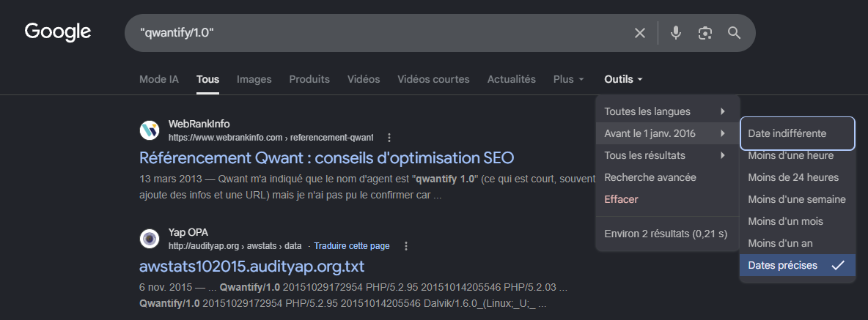This screenshot has width=868, height=320.
Task: Click the webrankinfo.com URL breadcrumb
Action: [x=271, y=137]
